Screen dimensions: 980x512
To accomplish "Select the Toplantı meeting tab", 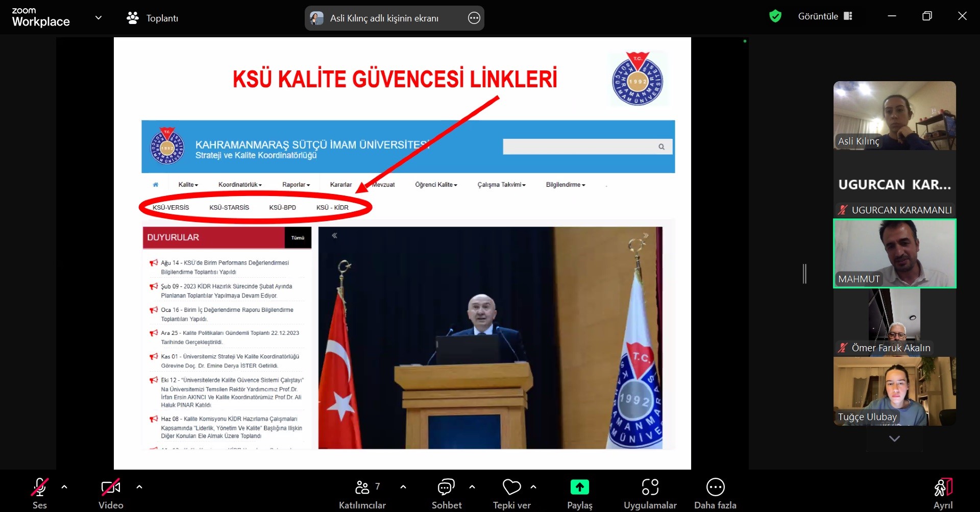I will (x=153, y=18).
